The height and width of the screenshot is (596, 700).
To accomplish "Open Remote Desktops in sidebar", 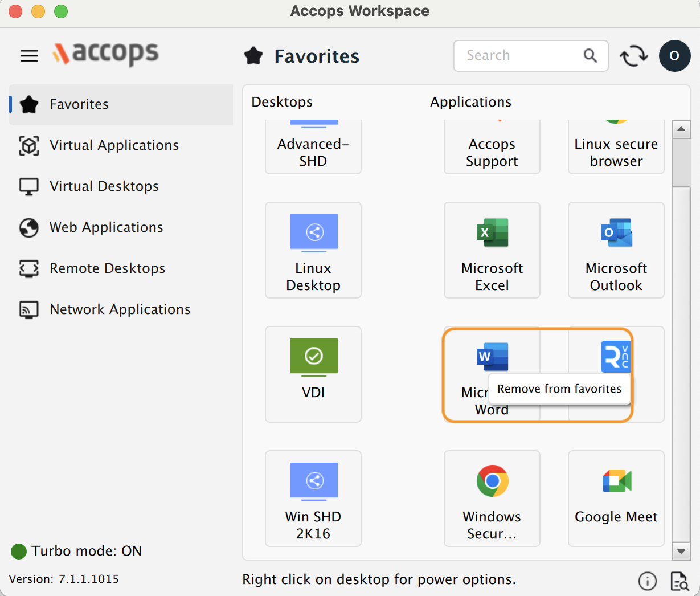I will pyautogui.click(x=107, y=268).
